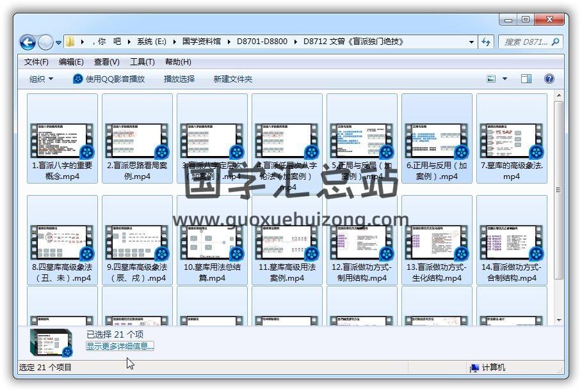Open the 文件(F) menu
Screen dimensions: 582x392
36,62
